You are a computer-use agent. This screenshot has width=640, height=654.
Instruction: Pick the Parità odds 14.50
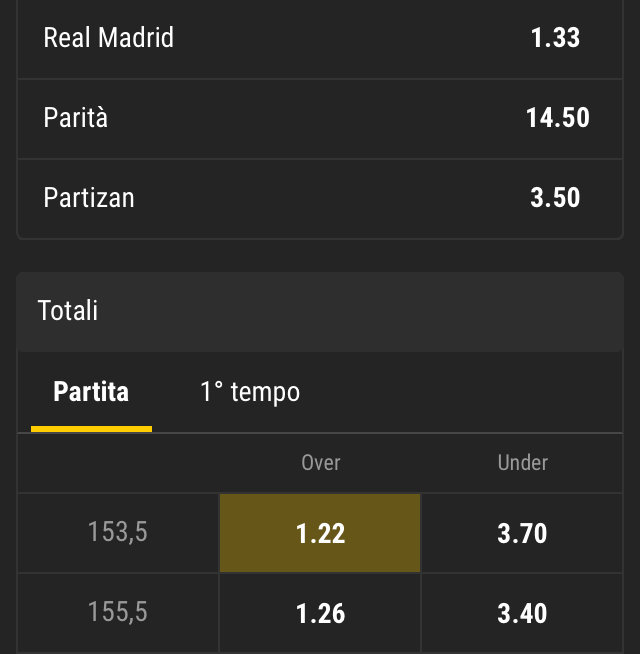click(557, 118)
